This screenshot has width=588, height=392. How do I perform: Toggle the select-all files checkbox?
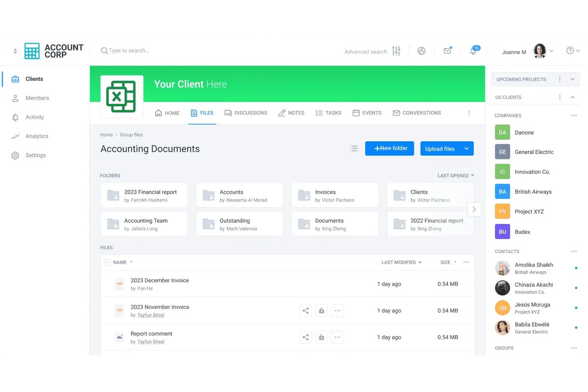107,263
